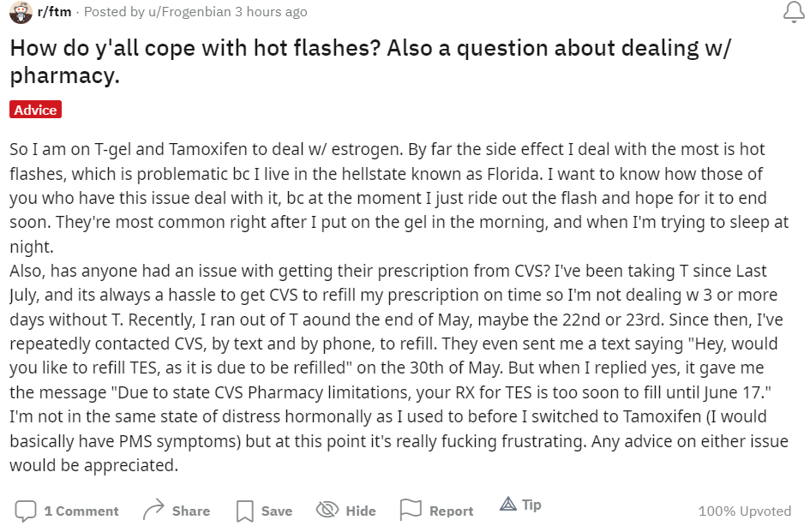Select the red Advice flair tag

point(36,110)
